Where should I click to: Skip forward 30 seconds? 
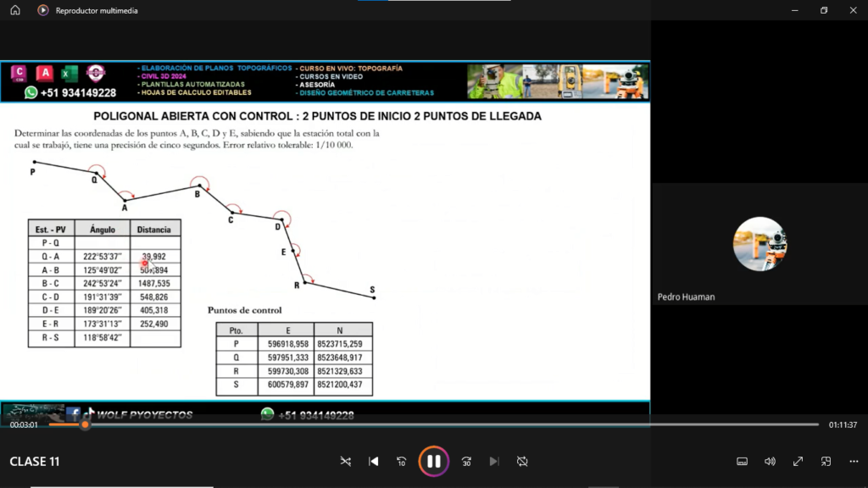tap(466, 461)
